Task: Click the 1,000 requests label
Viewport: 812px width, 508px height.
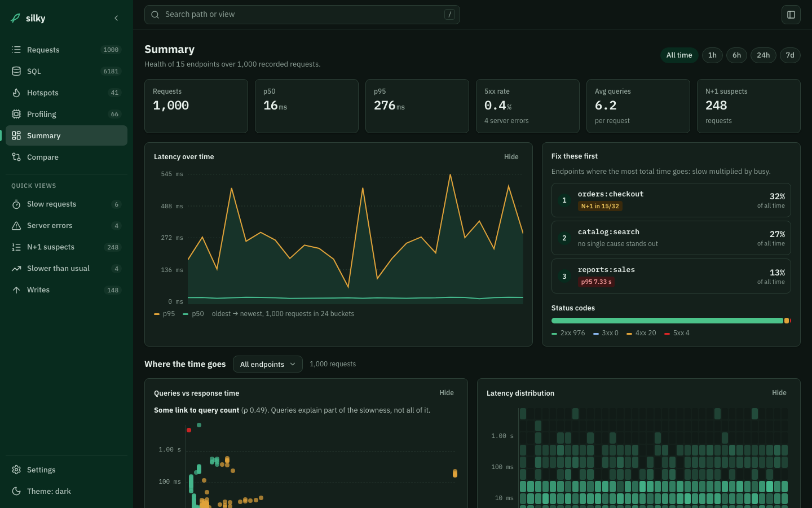Action: [333, 364]
